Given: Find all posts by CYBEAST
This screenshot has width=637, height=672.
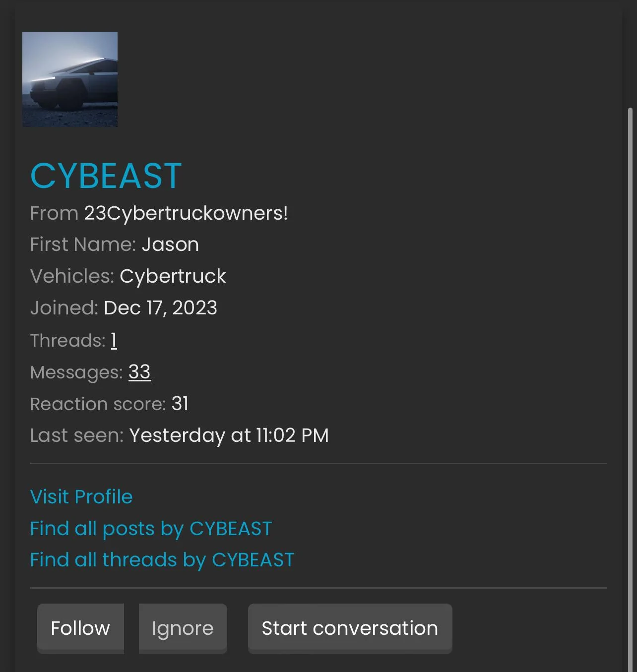Looking at the screenshot, I should pyautogui.click(x=151, y=528).
